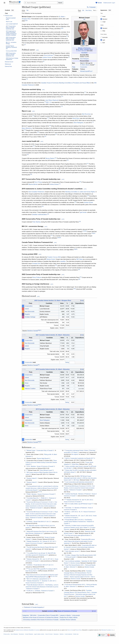Viewport: 119px width, 644px height.
Task: Hide the 2015 election results table
Action: click(82, 409)
